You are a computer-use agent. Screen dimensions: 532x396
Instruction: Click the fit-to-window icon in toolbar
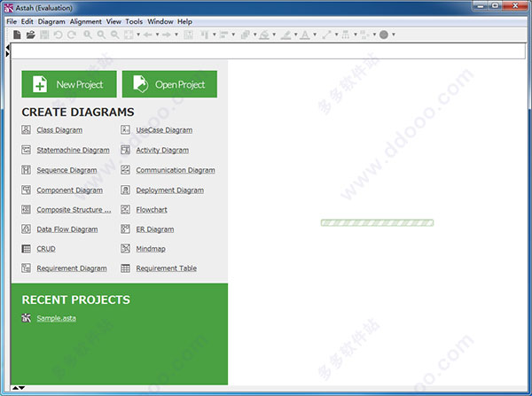(x=129, y=35)
